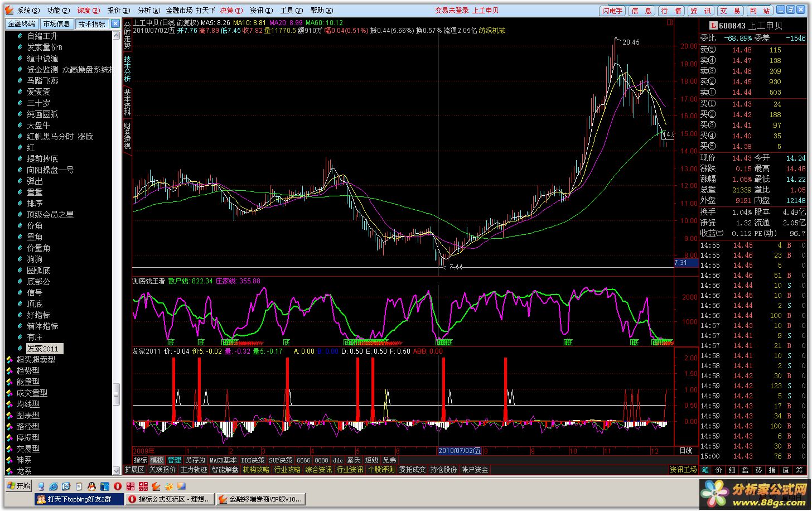Screen dimensions: 812x511
Task: Open the 工具(V) menu
Action: point(292,11)
